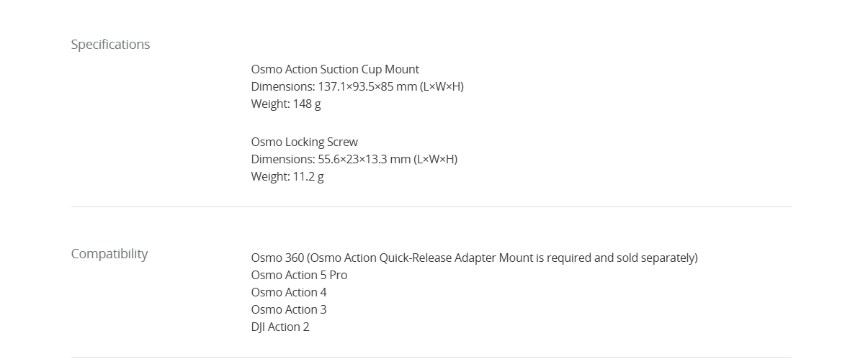Click the Osmo Action Suction Cup Mount title

point(335,69)
